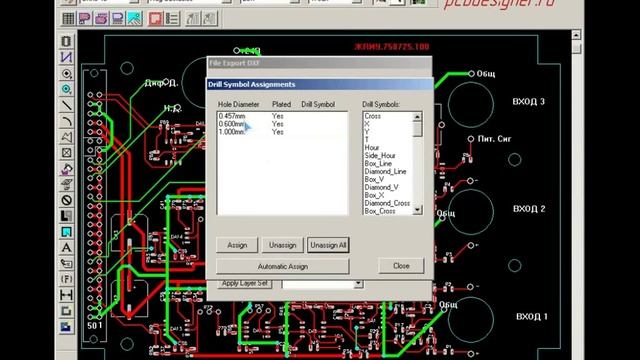Close the Drill Symbol Assignments dialog
This screenshot has height=360, width=640.
[x=401, y=266]
